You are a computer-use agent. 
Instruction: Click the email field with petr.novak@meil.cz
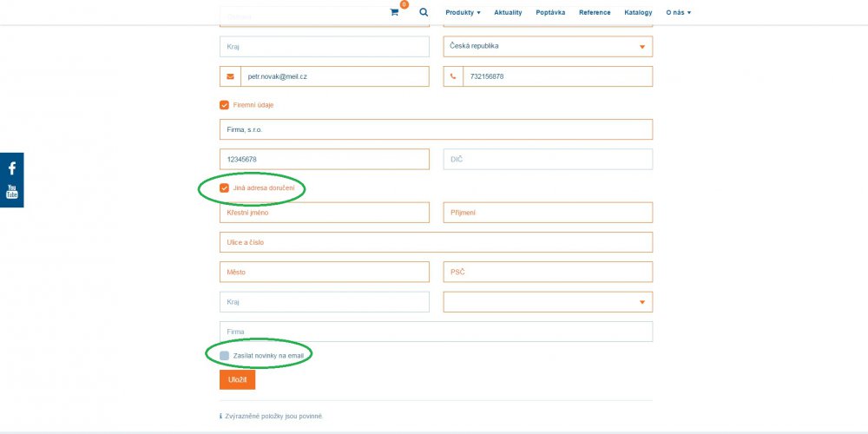point(335,76)
